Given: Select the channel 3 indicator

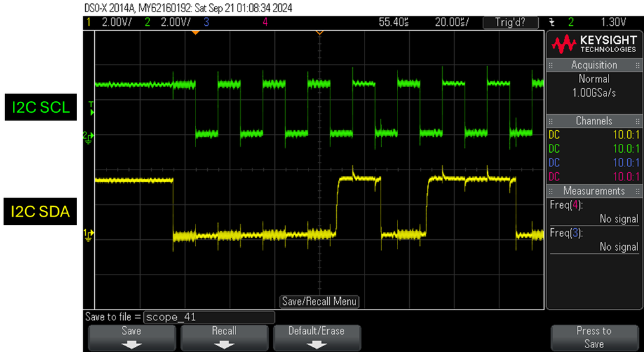Looking at the screenshot, I should click(x=206, y=22).
